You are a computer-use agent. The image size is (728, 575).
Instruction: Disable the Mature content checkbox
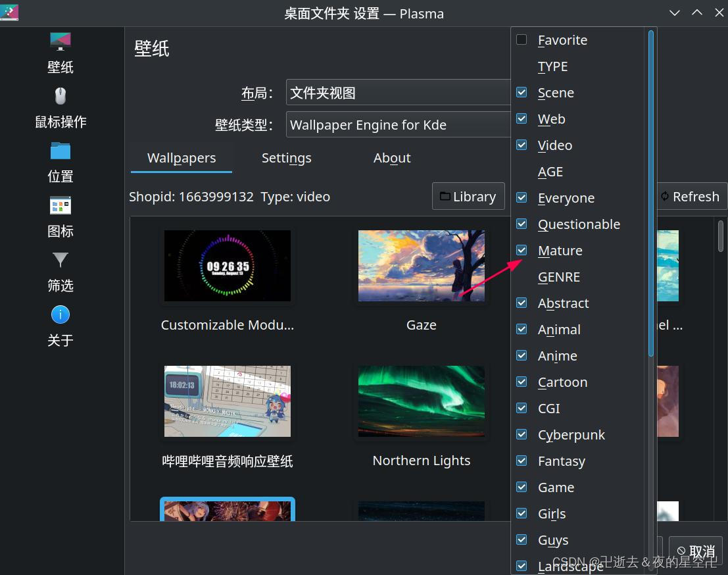click(521, 250)
